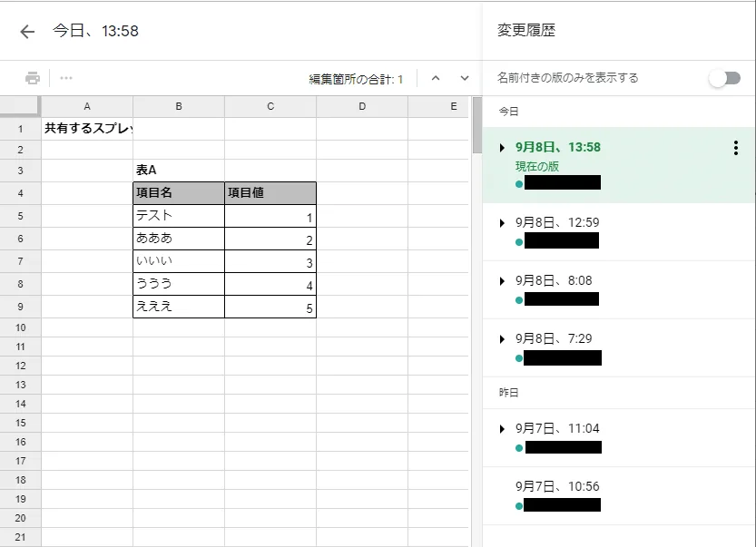The image size is (756, 547).
Task: Go to next edit with down chevron
Action: (x=465, y=78)
